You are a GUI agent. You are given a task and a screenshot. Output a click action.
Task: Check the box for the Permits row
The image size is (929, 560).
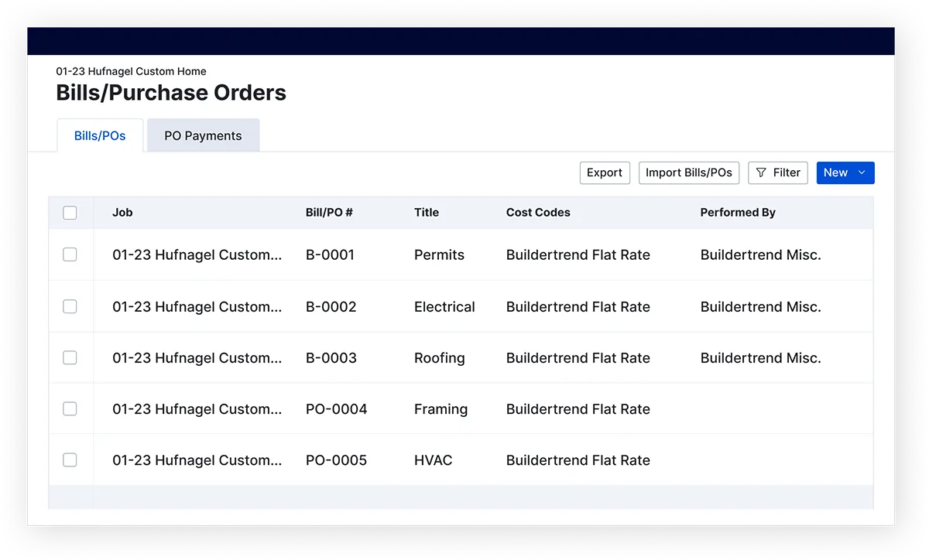click(x=70, y=254)
